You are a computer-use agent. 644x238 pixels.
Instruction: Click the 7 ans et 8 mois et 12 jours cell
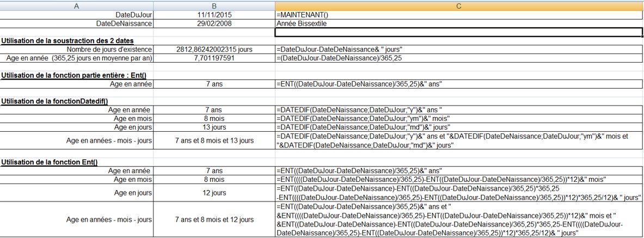click(214, 219)
